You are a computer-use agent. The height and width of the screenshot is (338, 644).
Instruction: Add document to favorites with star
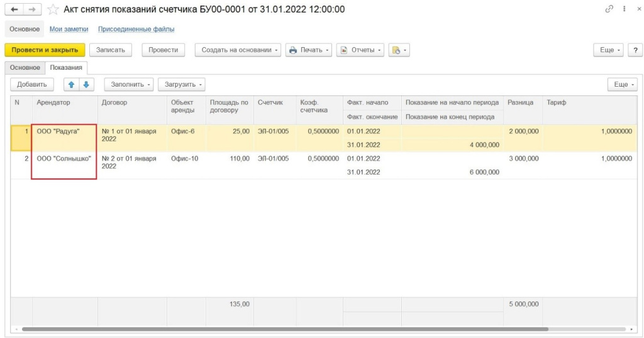pos(53,9)
